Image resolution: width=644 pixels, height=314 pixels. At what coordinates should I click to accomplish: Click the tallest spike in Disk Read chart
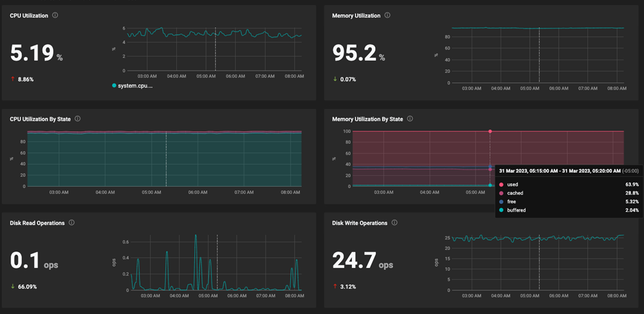(x=196, y=235)
